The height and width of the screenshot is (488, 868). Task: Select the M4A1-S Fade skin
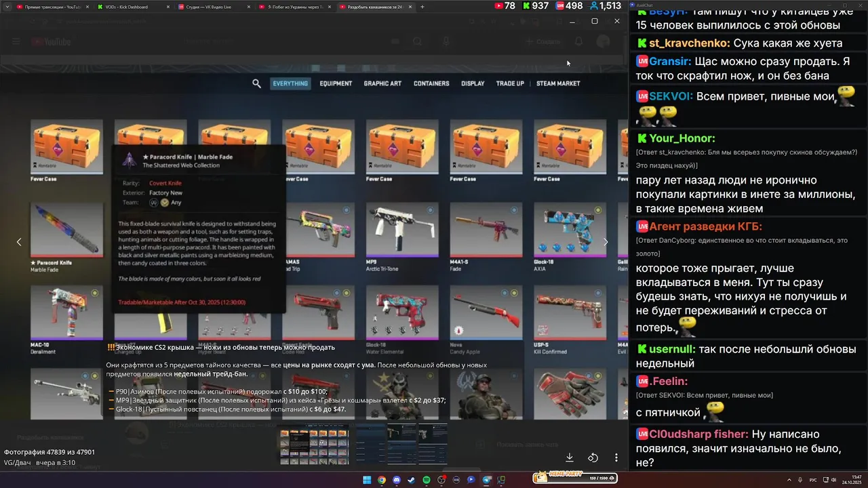click(x=486, y=237)
